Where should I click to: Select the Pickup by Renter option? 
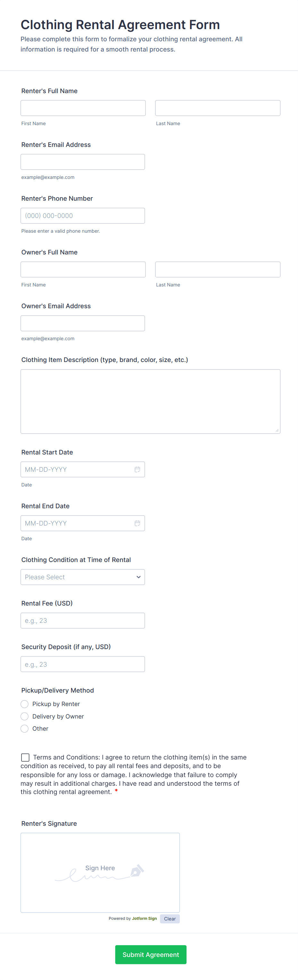pos(24,704)
